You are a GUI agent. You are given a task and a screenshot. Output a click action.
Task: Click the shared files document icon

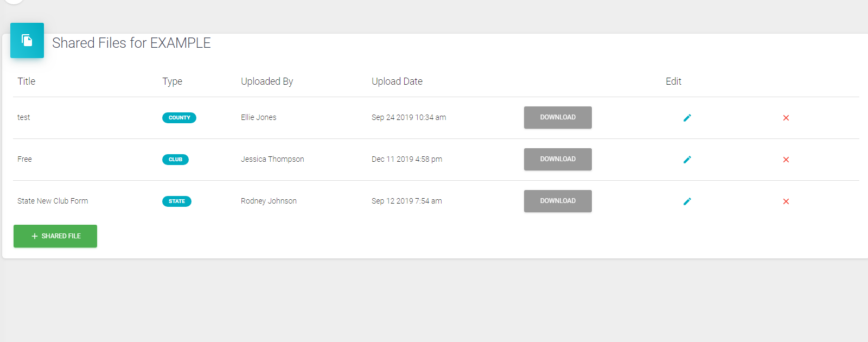27,40
